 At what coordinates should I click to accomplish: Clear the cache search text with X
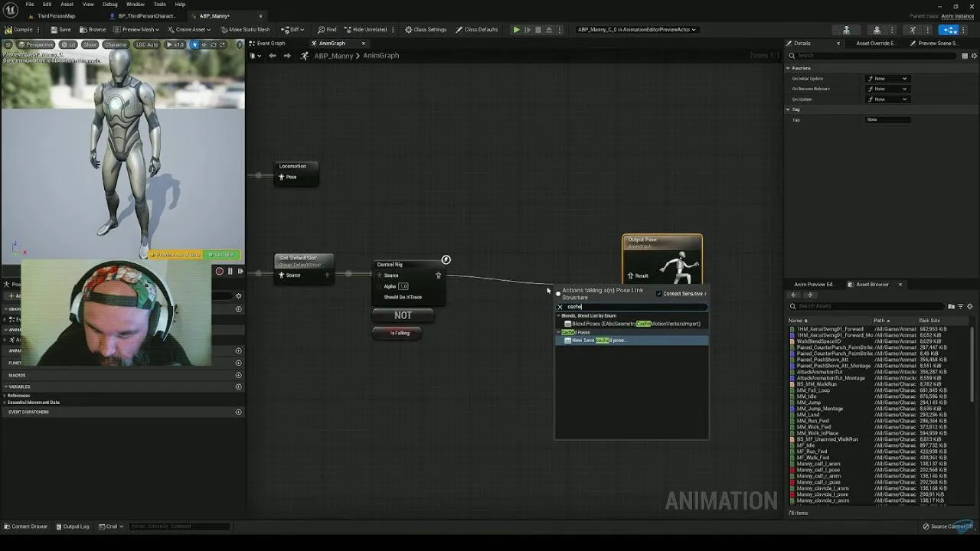click(x=560, y=307)
